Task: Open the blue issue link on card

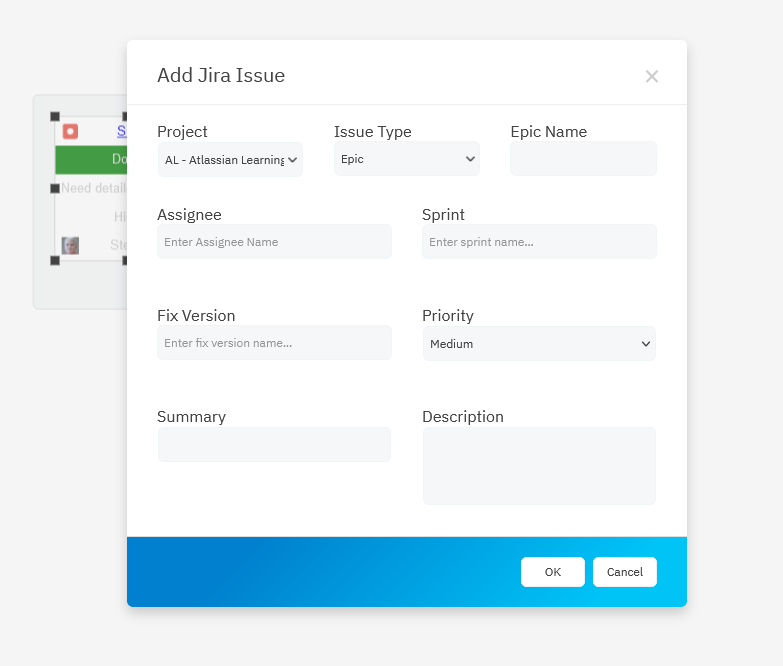Action: 121,131
